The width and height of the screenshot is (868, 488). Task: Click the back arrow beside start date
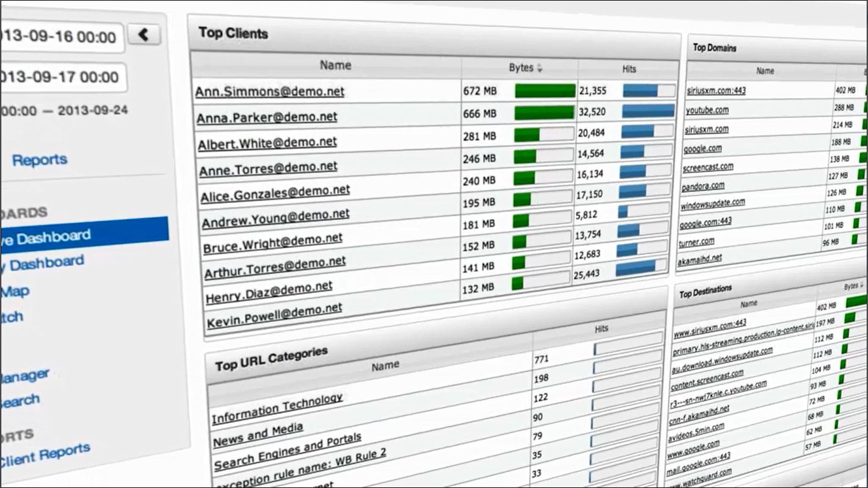144,35
